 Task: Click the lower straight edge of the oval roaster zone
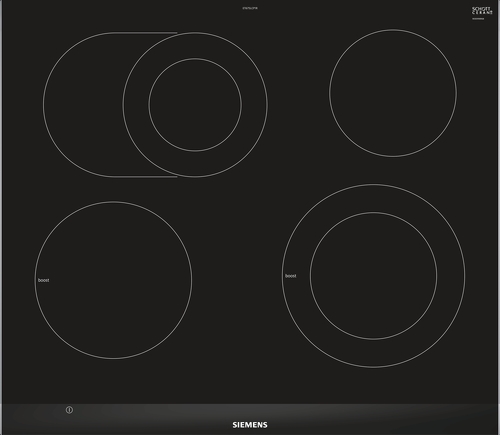[144, 177]
